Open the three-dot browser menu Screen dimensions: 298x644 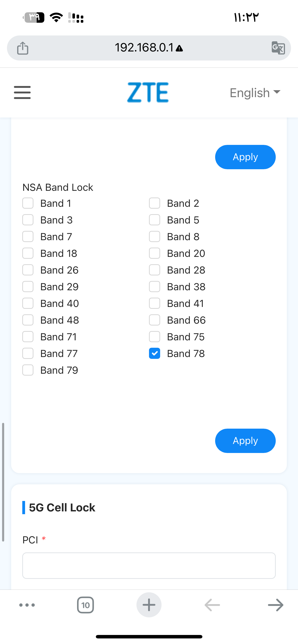[x=27, y=605]
